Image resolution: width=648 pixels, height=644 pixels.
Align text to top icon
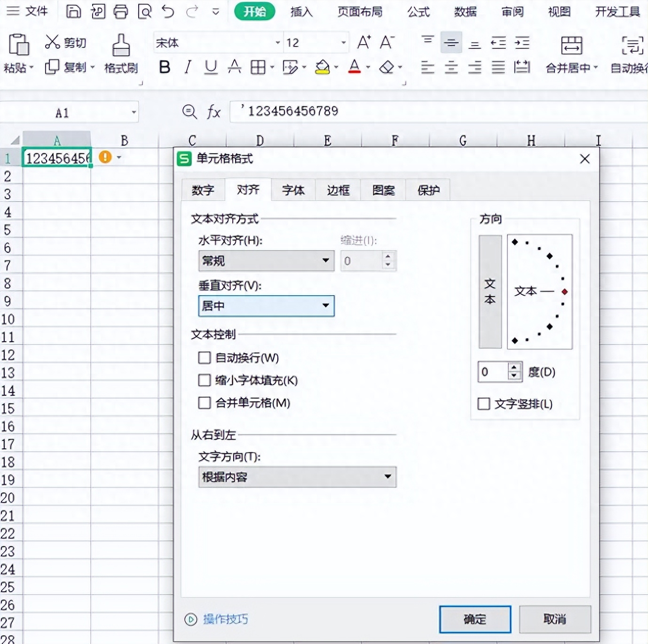click(427, 40)
